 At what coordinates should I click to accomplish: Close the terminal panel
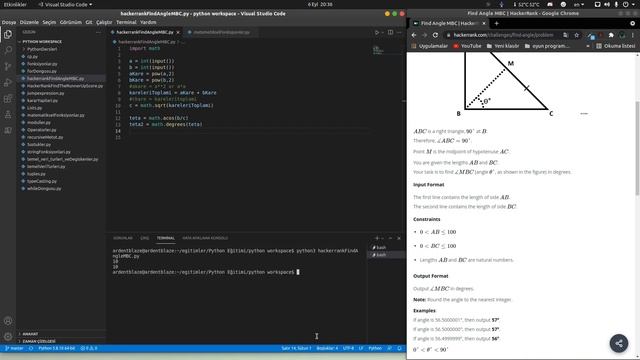399,238
